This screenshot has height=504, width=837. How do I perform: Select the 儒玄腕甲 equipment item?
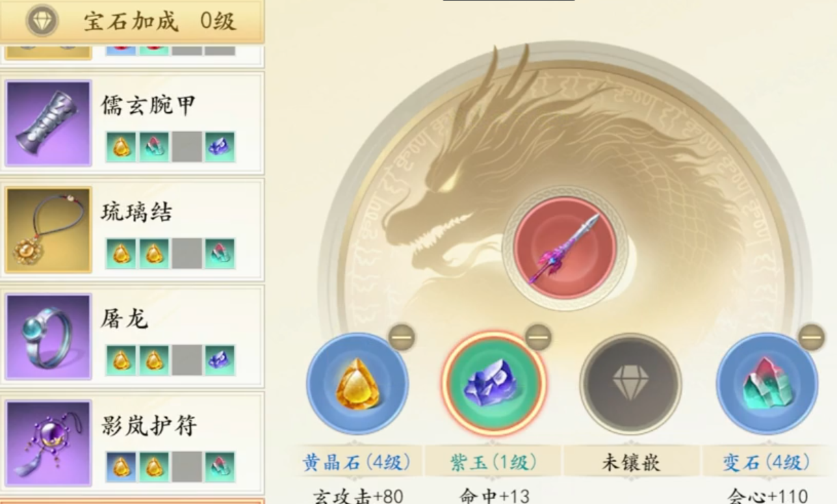coord(132,123)
